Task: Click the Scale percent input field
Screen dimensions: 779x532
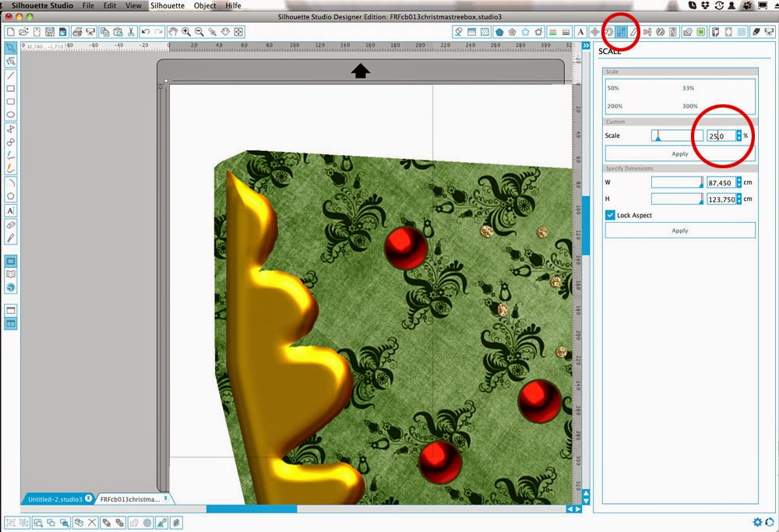Action: [x=721, y=136]
